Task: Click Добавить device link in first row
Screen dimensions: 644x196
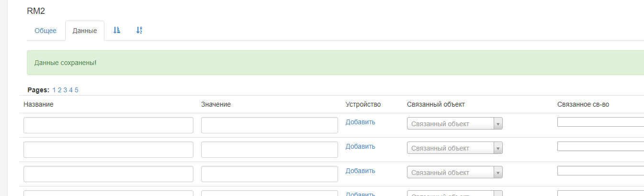Action: pos(360,122)
